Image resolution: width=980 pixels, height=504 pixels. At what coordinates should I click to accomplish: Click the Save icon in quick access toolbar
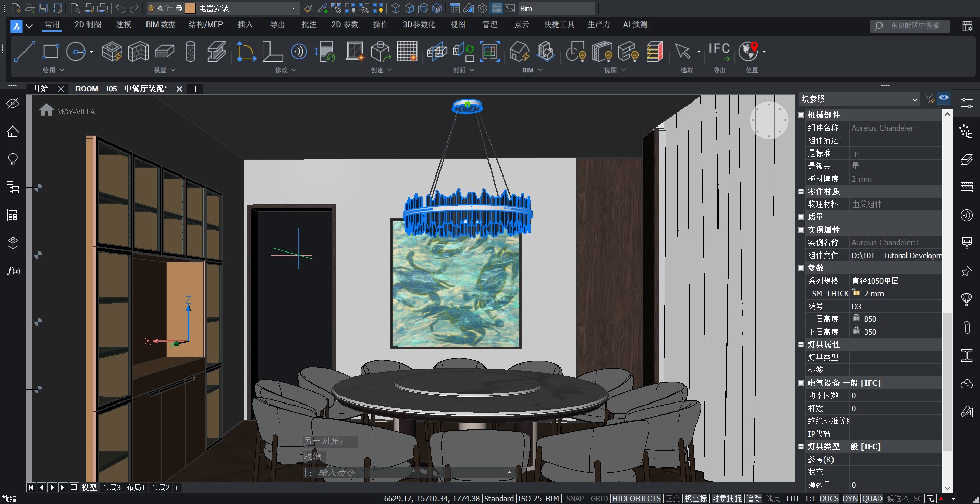(x=43, y=8)
